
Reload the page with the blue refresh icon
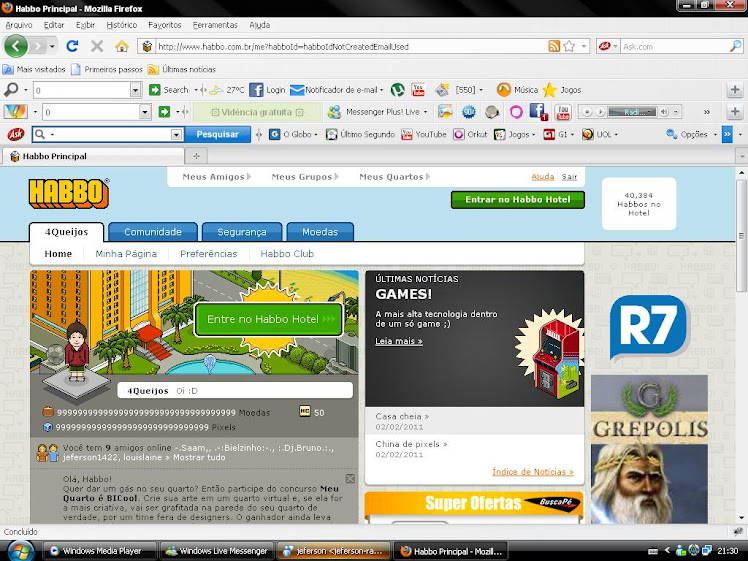(x=73, y=46)
